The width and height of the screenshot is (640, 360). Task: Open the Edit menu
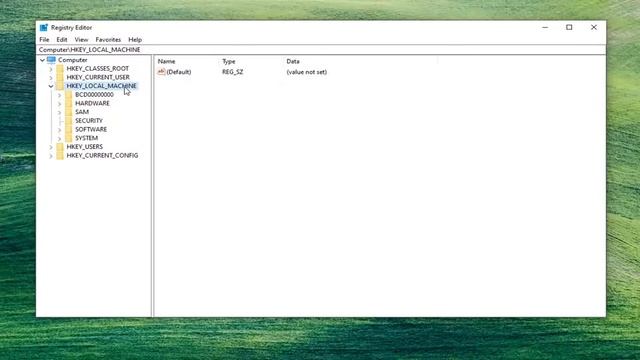[62, 40]
